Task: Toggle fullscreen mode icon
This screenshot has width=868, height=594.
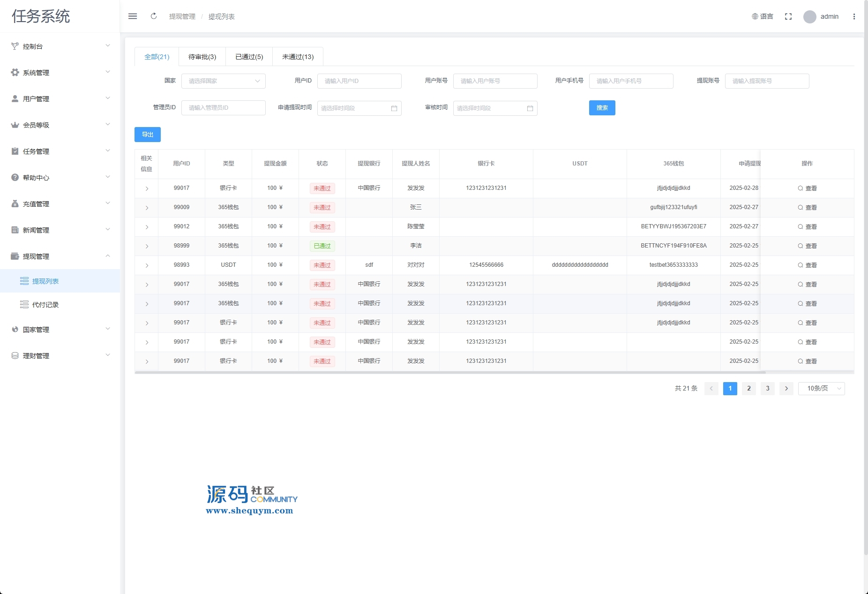Action: [x=788, y=16]
